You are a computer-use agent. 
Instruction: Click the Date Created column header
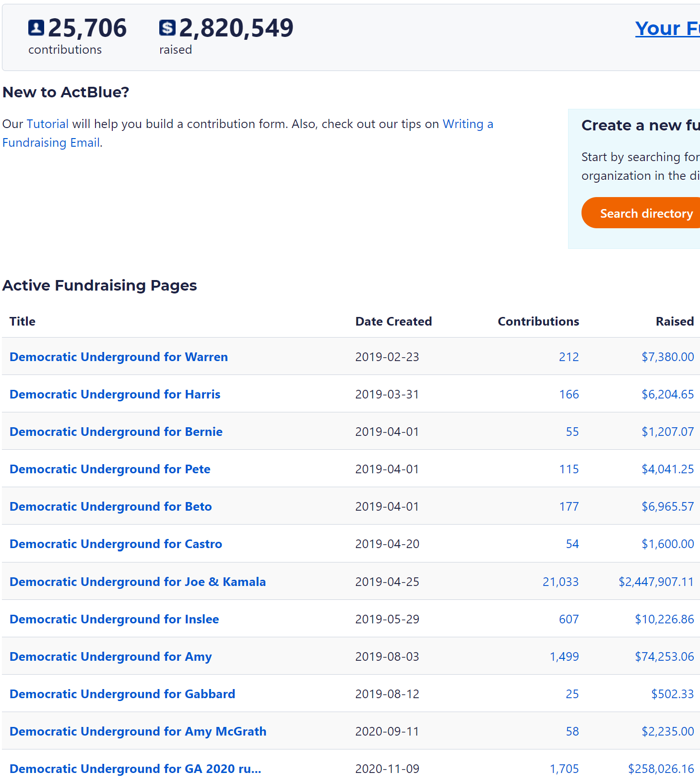pyautogui.click(x=393, y=321)
